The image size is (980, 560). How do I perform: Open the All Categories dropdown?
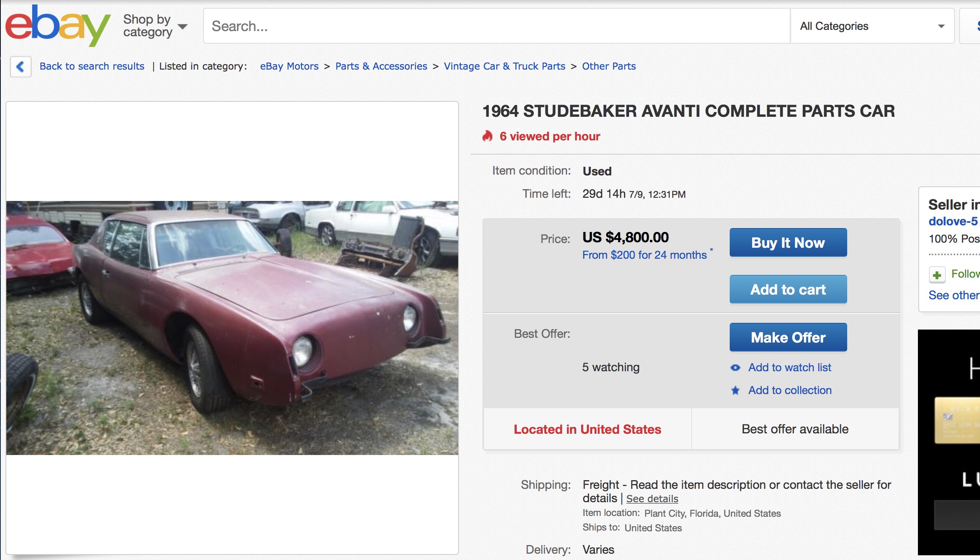point(872,26)
